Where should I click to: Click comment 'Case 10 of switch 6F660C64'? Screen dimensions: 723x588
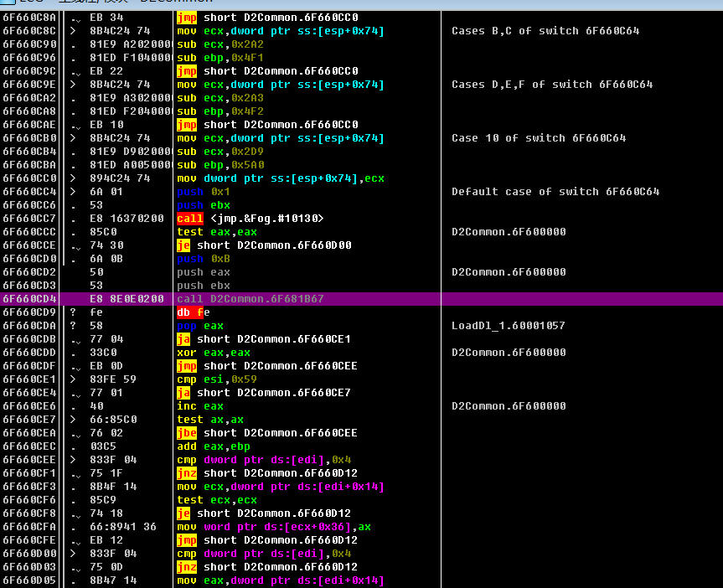(539, 138)
